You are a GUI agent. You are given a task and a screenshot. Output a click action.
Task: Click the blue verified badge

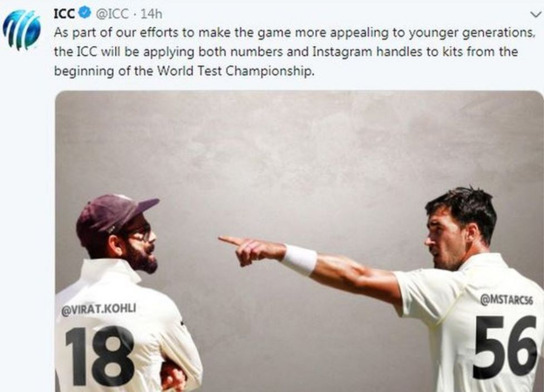pos(84,12)
